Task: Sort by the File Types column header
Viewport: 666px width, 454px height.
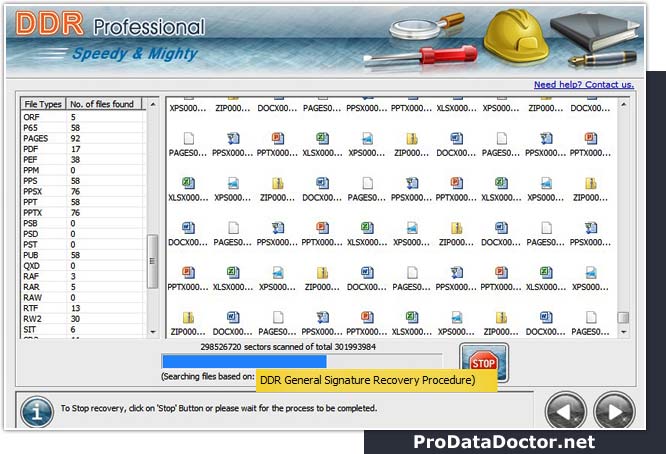Action: [x=43, y=104]
